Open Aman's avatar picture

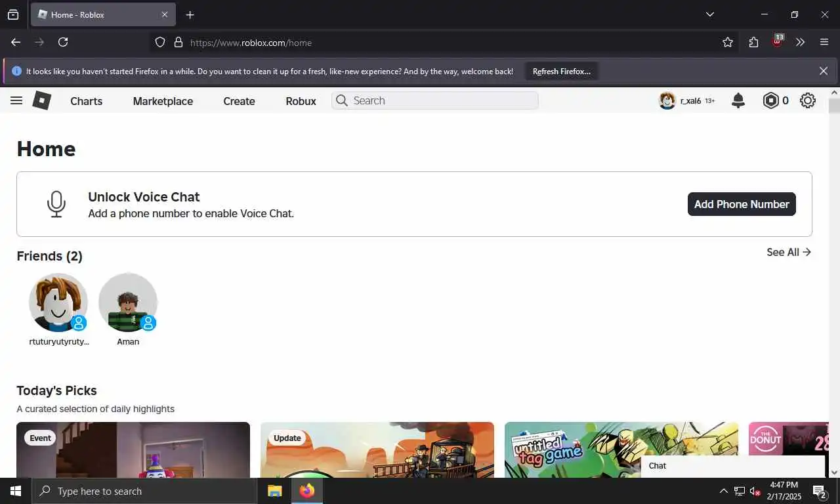(x=128, y=303)
